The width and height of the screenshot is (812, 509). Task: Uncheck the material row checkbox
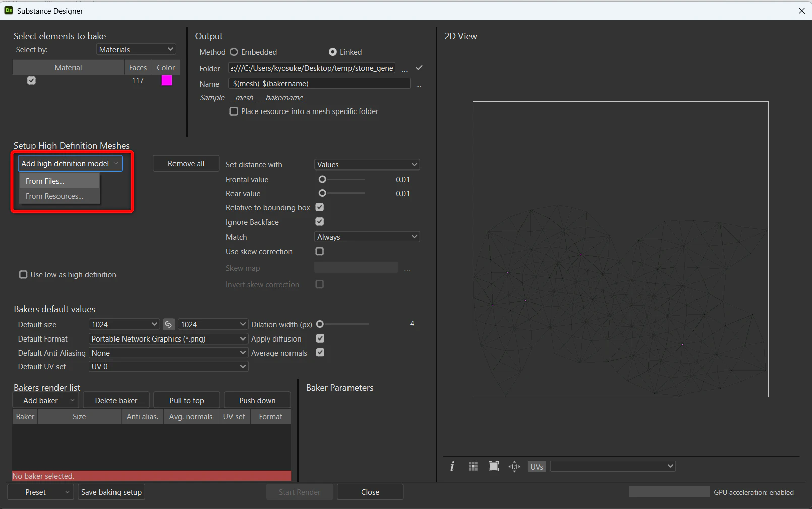[x=31, y=81]
